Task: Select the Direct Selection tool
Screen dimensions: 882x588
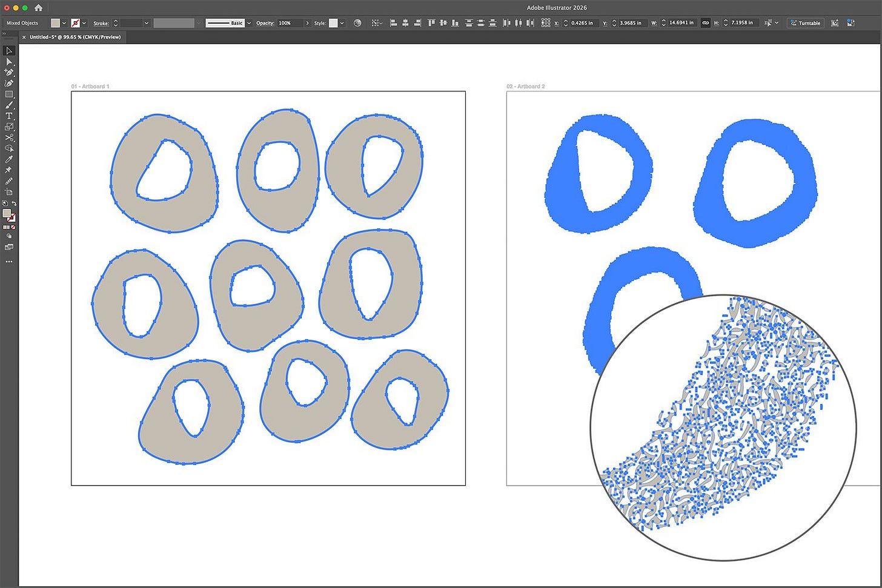Action: (x=9, y=61)
